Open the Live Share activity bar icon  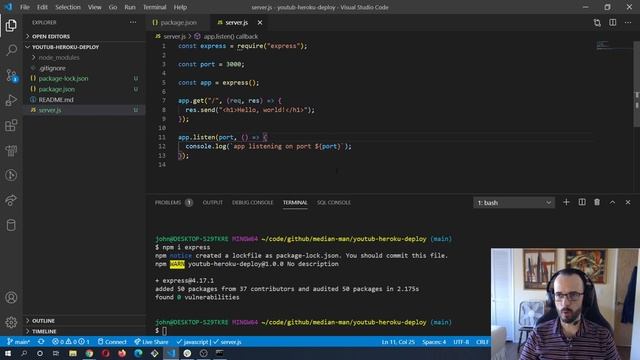pos(11,200)
